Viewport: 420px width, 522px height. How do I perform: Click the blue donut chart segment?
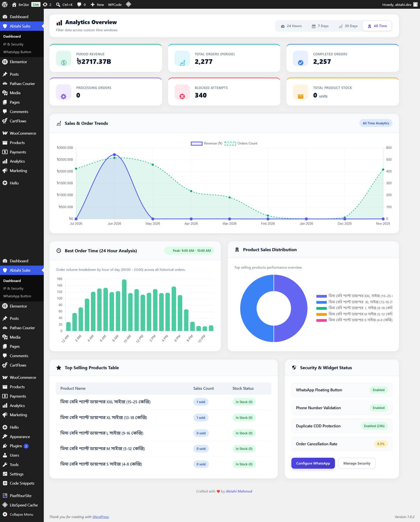pos(248,308)
